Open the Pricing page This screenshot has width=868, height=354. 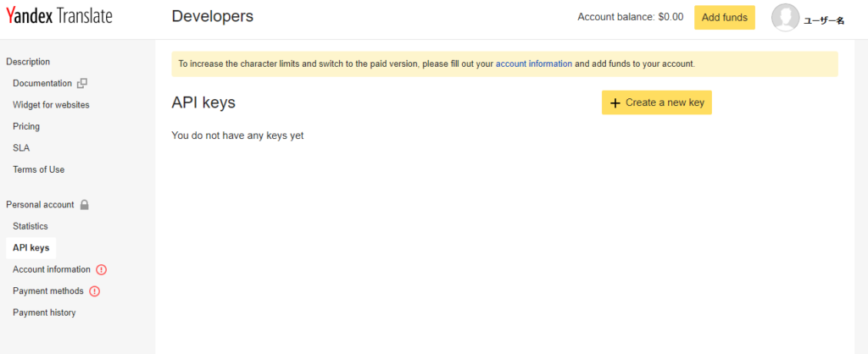point(26,126)
